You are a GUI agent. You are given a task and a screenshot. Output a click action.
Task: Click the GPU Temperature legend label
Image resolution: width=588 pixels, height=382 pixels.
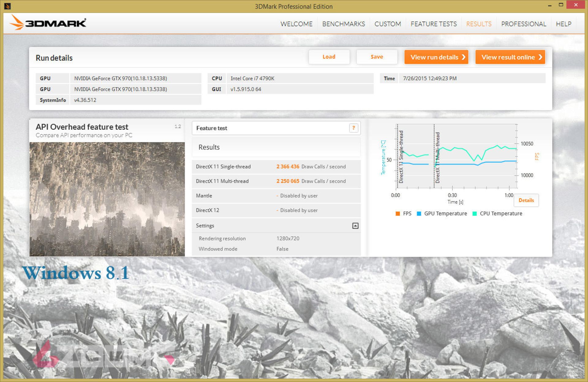445,214
